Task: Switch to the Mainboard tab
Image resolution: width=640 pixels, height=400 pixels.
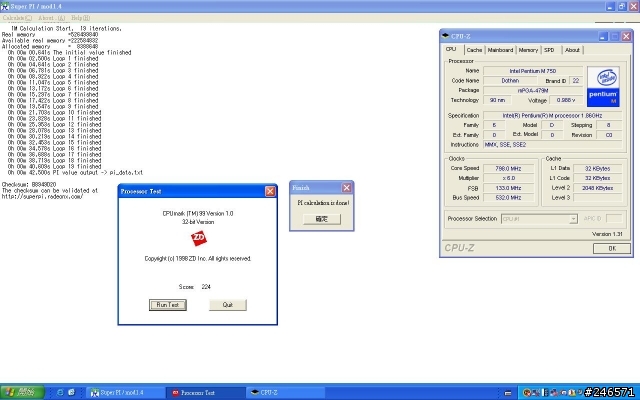Action: pyautogui.click(x=500, y=49)
